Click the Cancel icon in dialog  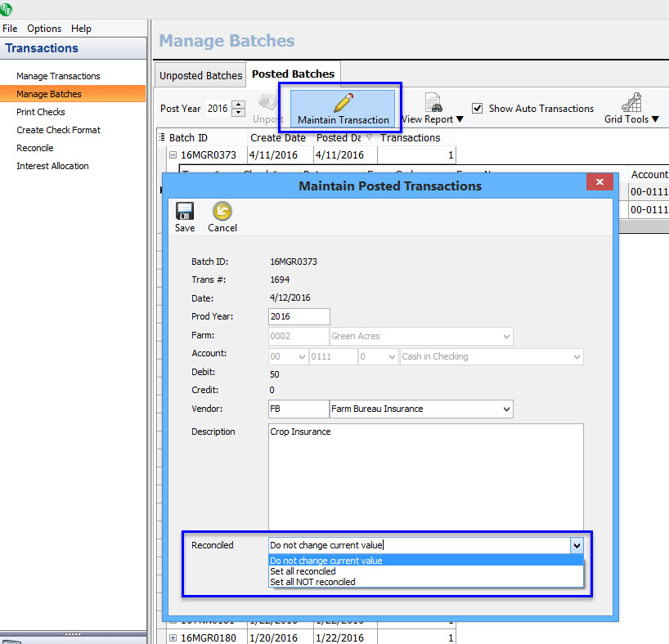222,211
